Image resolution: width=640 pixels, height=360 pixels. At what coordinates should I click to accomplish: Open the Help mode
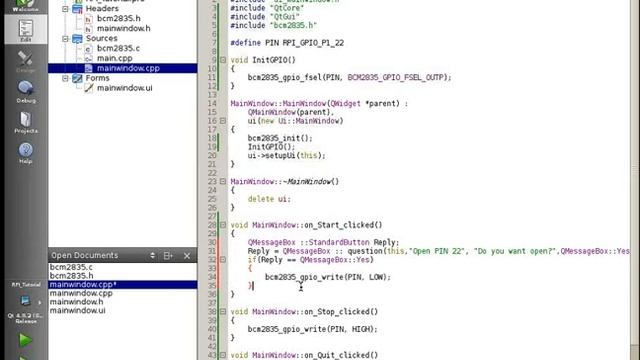(x=26, y=153)
